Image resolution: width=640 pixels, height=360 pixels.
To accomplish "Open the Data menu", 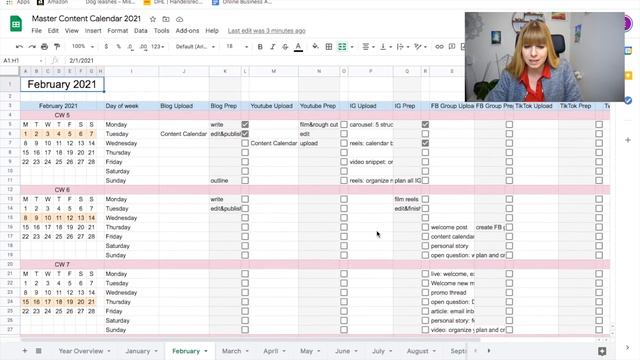I will [140, 31].
